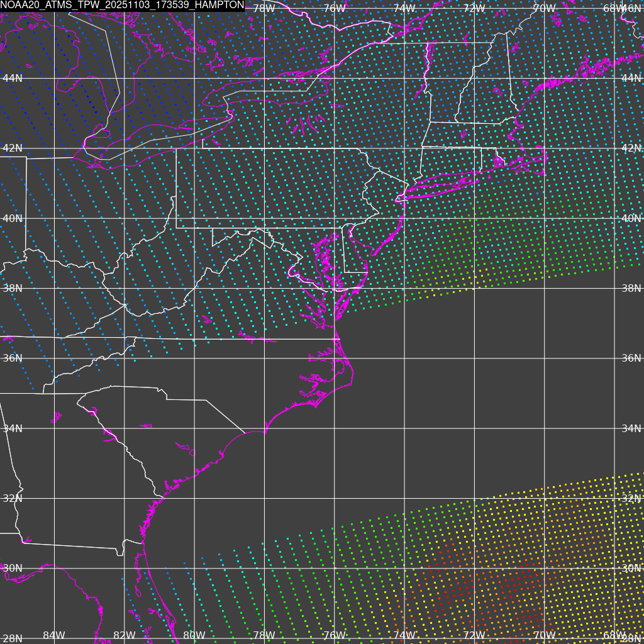Click the 76W longitude label at bottom
Image resolution: width=644 pixels, height=644 pixels.
coord(334,635)
